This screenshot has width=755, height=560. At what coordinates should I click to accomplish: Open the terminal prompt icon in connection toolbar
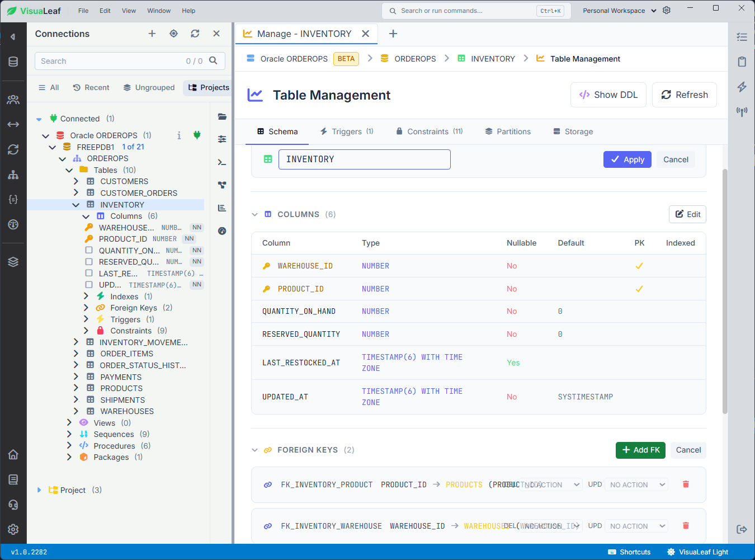[x=222, y=162]
